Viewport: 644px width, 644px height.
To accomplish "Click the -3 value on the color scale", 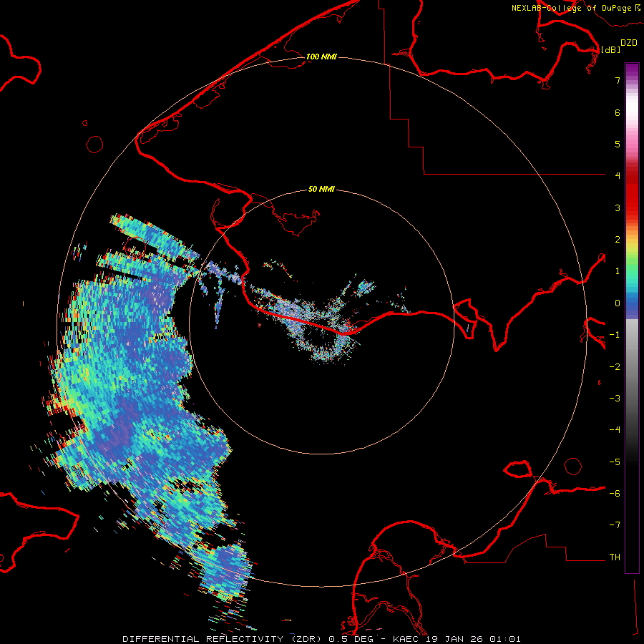I will [x=615, y=399].
